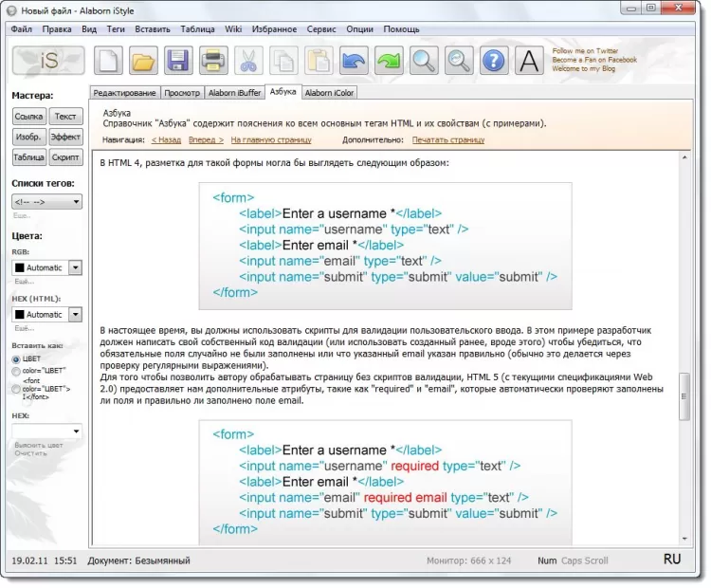Open the Вид menu
This screenshot has width=711, height=588.
89,29
